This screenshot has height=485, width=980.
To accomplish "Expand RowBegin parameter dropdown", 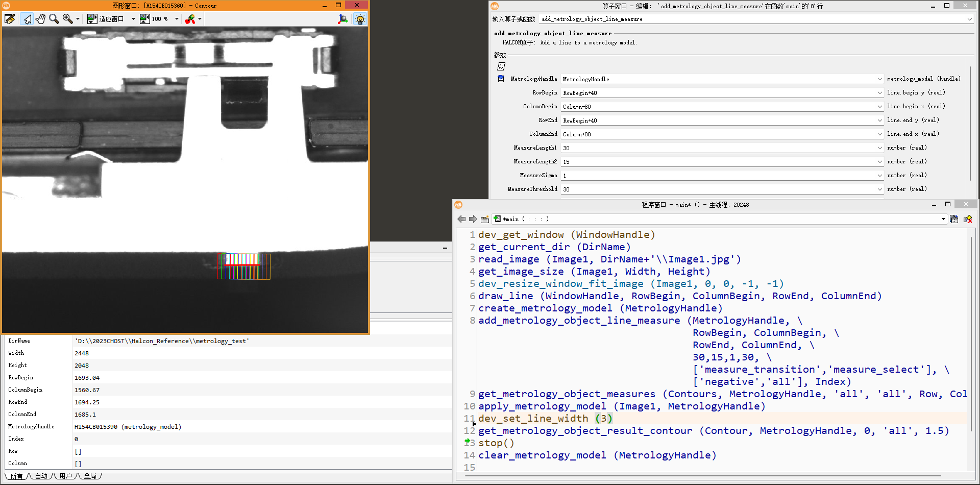I will pos(879,93).
